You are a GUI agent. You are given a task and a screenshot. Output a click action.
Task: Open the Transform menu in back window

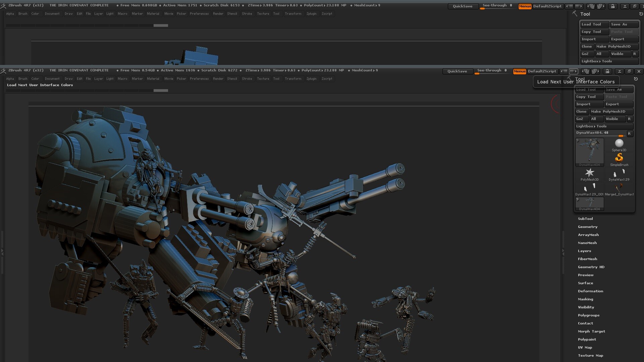pos(293,14)
